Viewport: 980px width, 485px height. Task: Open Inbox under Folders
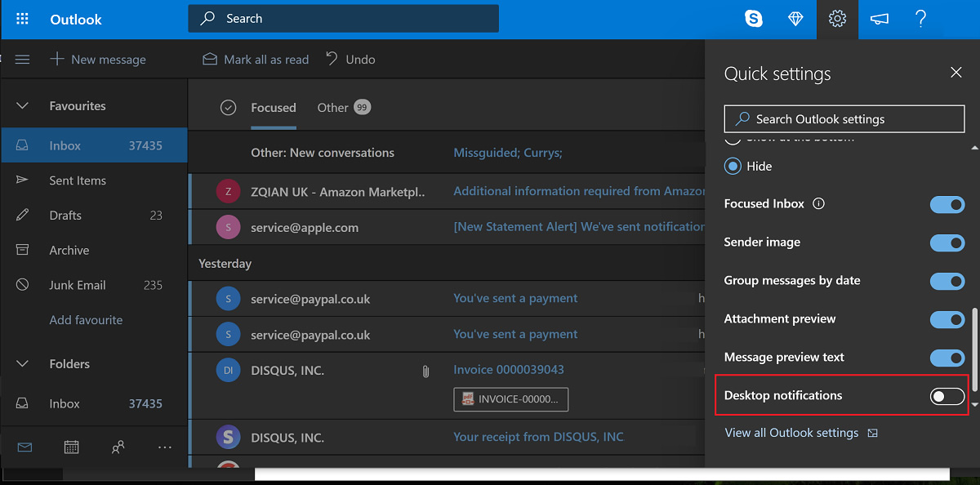coord(94,403)
